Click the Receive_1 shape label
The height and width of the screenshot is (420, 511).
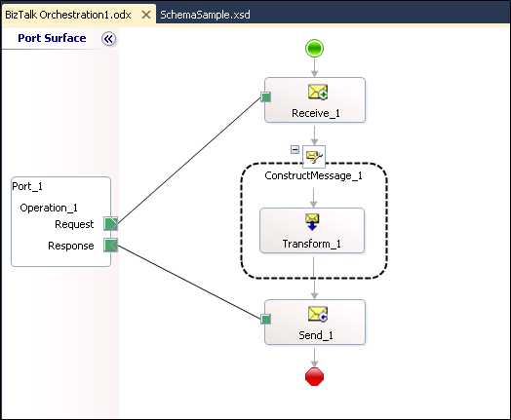(315, 113)
